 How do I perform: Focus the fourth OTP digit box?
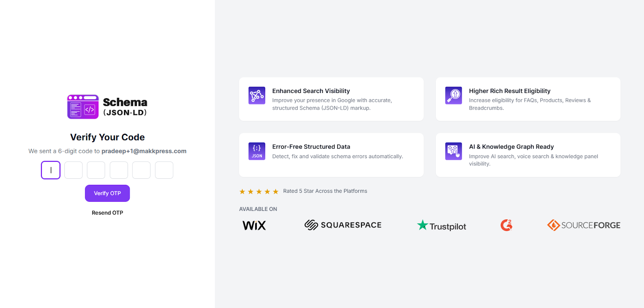[x=119, y=170]
